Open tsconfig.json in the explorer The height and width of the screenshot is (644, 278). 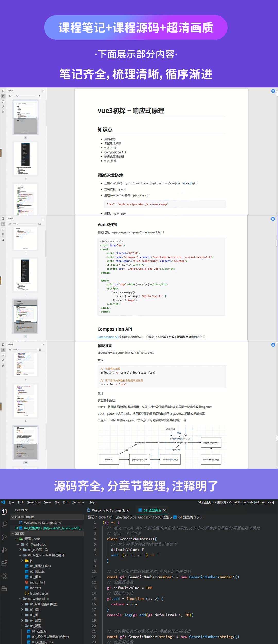[x=39, y=593]
